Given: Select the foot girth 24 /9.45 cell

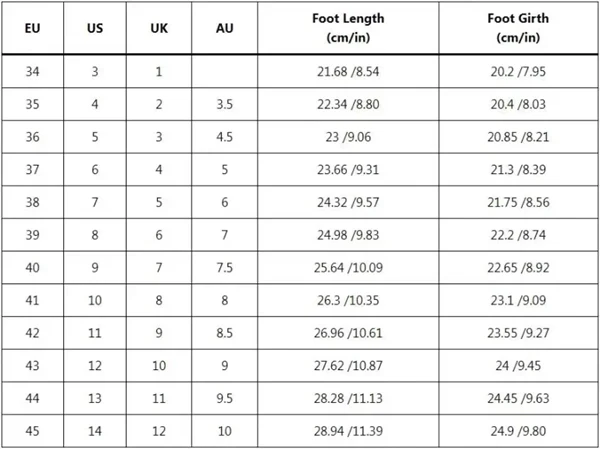Looking at the screenshot, I should [517, 366].
